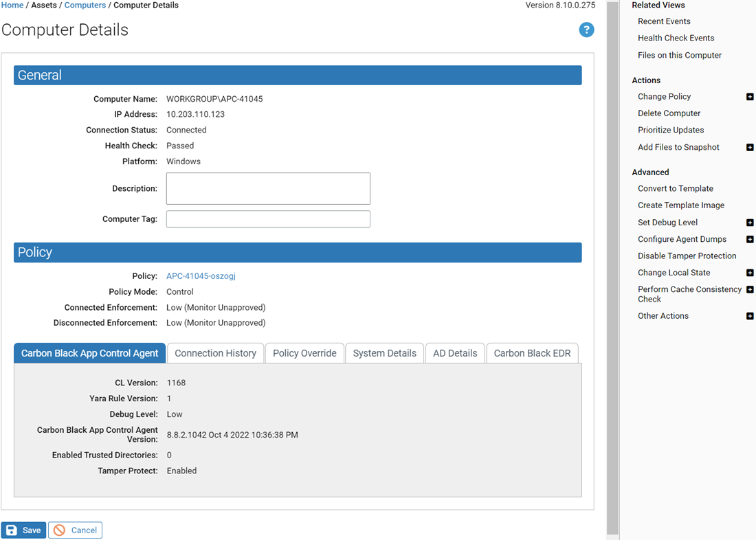
Task: Select the System Details tab
Action: pos(384,353)
